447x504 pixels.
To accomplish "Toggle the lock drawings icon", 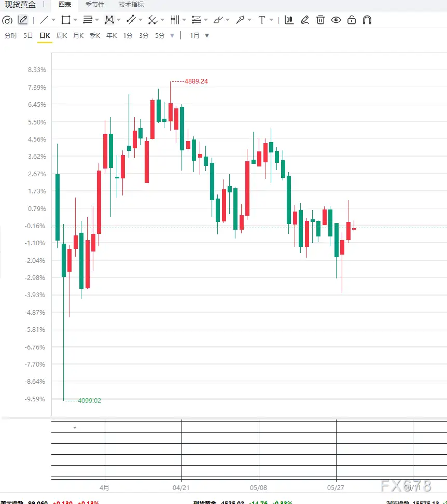I will click(352, 20).
